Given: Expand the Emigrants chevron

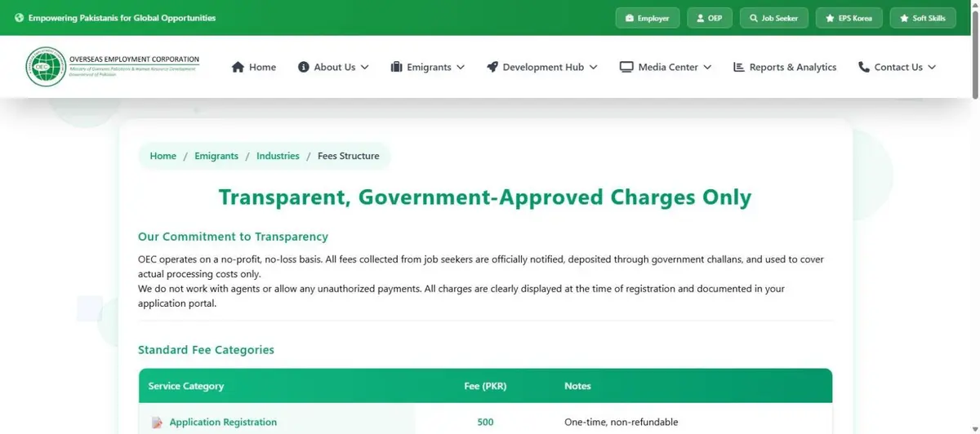Looking at the screenshot, I should (461, 68).
